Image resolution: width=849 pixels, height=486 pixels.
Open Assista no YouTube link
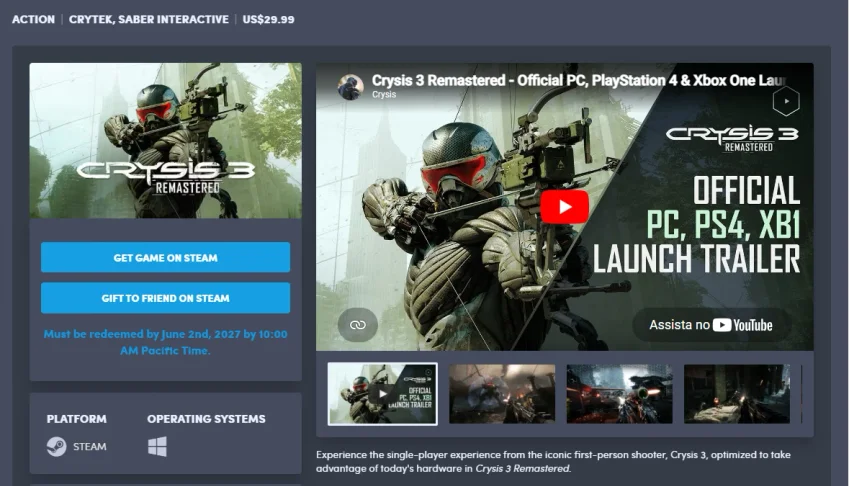[711, 325]
